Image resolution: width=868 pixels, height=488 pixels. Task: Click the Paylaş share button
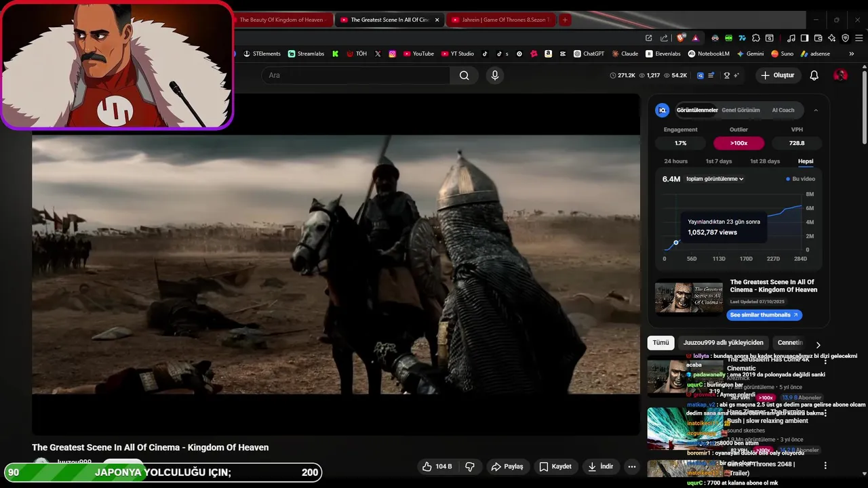tap(507, 466)
